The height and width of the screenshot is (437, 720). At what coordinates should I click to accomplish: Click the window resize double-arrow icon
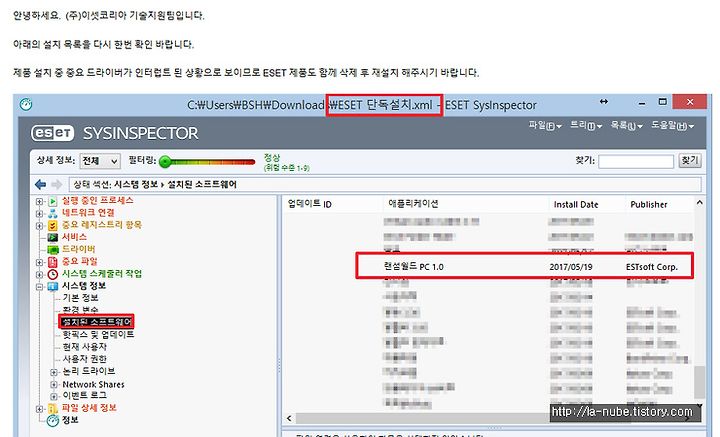point(604,102)
